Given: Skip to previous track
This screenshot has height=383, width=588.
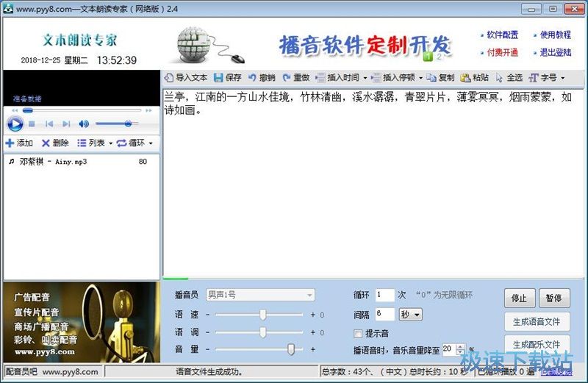Looking at the screenshot, I should [49, 124].
